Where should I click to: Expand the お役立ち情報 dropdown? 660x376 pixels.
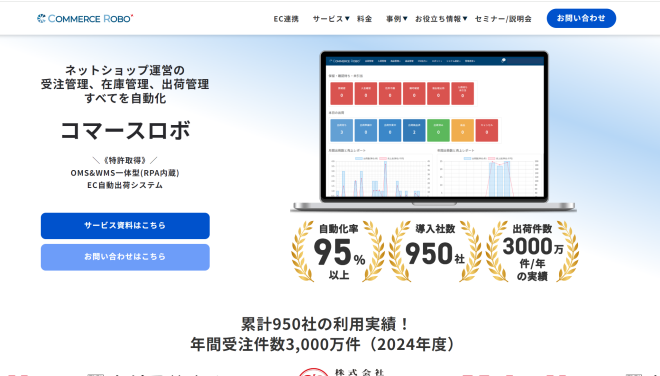(441, 19)
